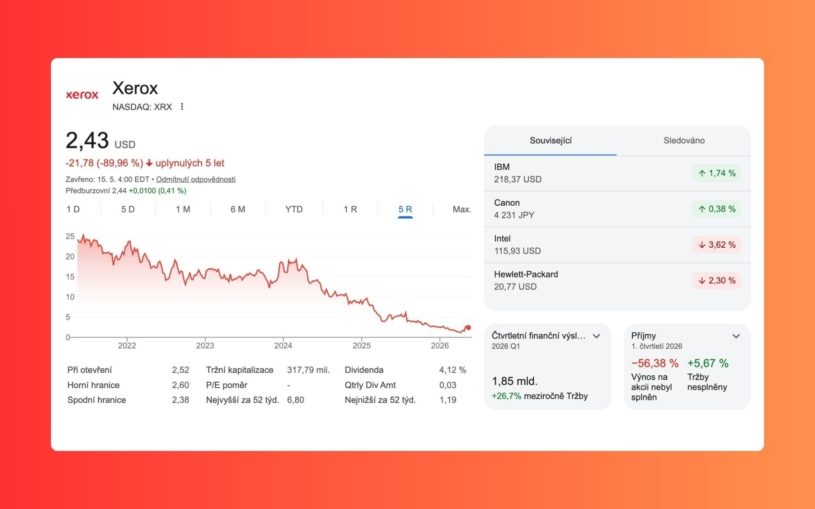Click the 1,85 mld. revenue figure
This screenshot has height=509, width=815.
(515, 381)
